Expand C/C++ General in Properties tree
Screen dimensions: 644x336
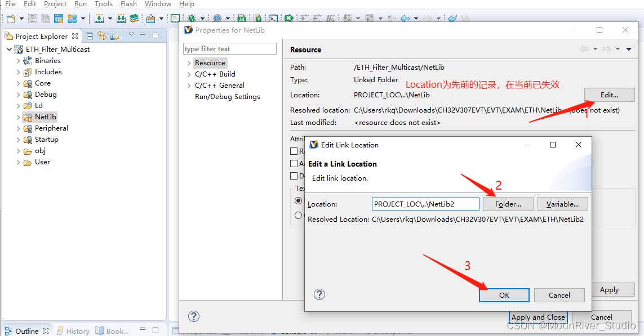189,86
